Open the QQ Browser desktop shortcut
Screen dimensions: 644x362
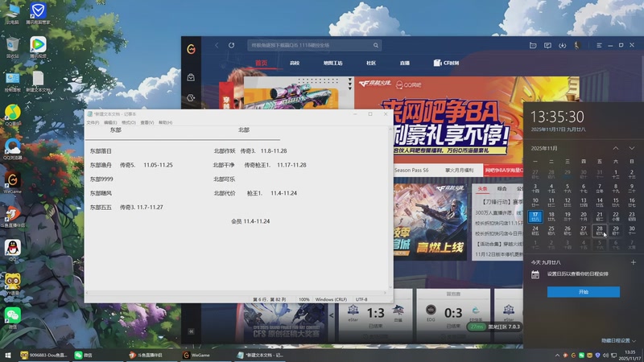click(13, 149)
